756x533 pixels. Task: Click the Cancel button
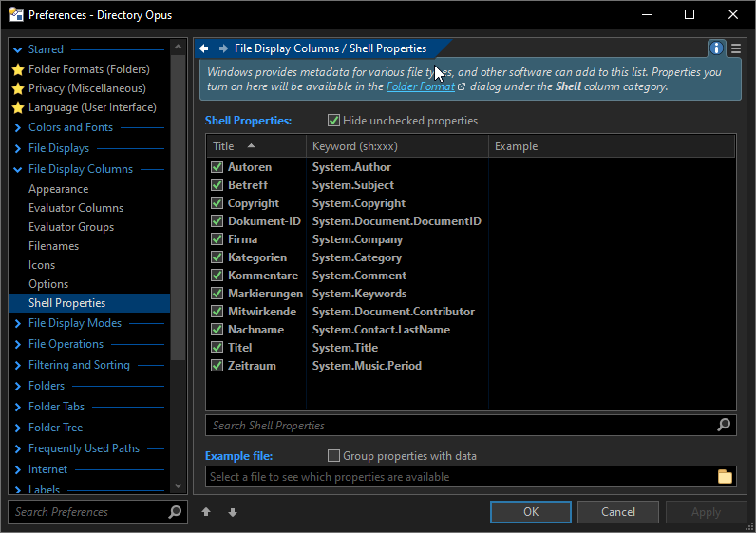tap(618, 512)
